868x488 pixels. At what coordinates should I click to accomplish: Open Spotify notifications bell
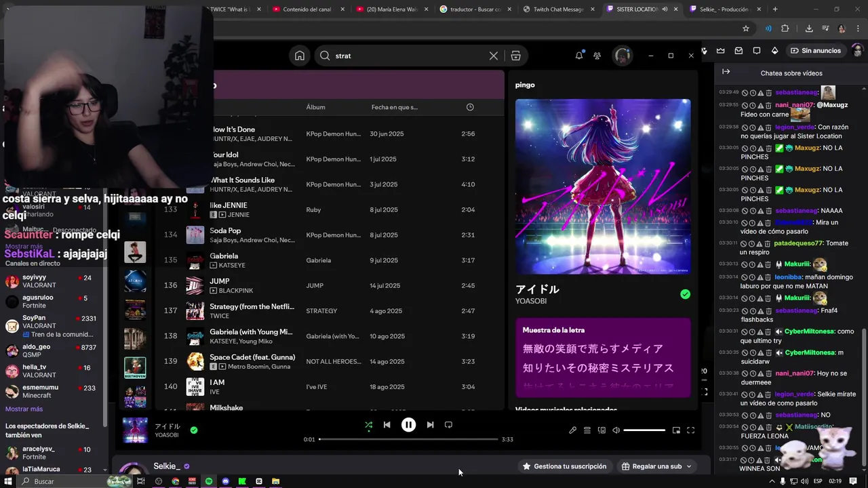(x=579, y=56)
